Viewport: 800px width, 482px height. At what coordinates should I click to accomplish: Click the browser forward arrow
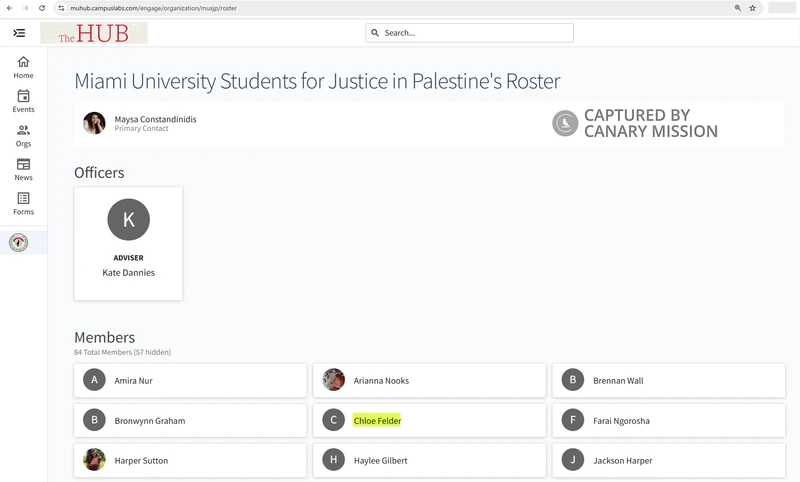pyautogui.click(x=26, y=8)
